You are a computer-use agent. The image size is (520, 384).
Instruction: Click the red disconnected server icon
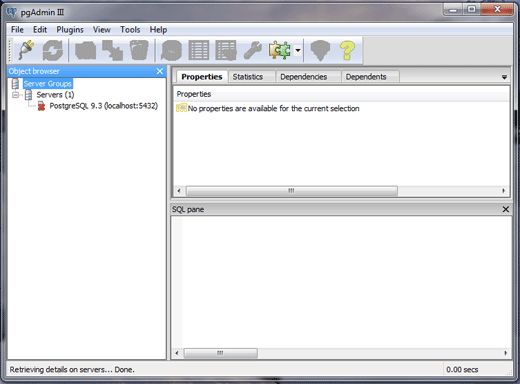(x=41, y=106)
